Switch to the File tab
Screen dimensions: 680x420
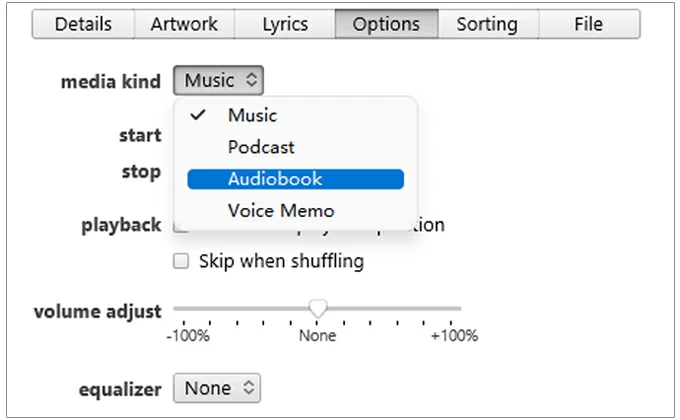click(589, 24)
